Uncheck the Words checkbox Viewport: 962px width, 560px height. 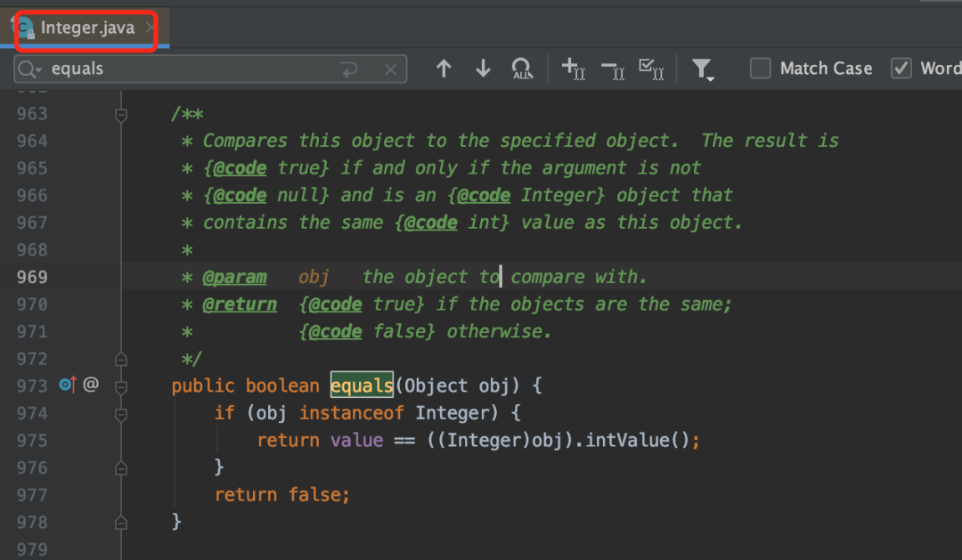click(x=901, y=68)
